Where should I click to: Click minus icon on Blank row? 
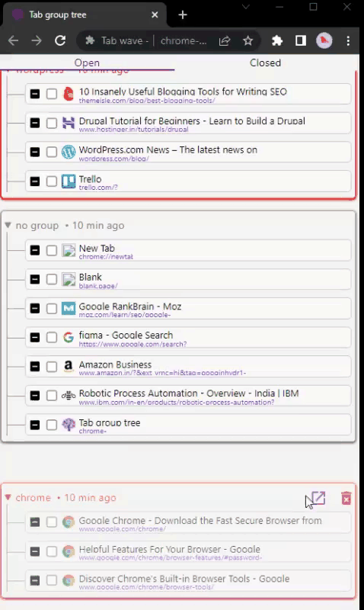click(35, 279)
